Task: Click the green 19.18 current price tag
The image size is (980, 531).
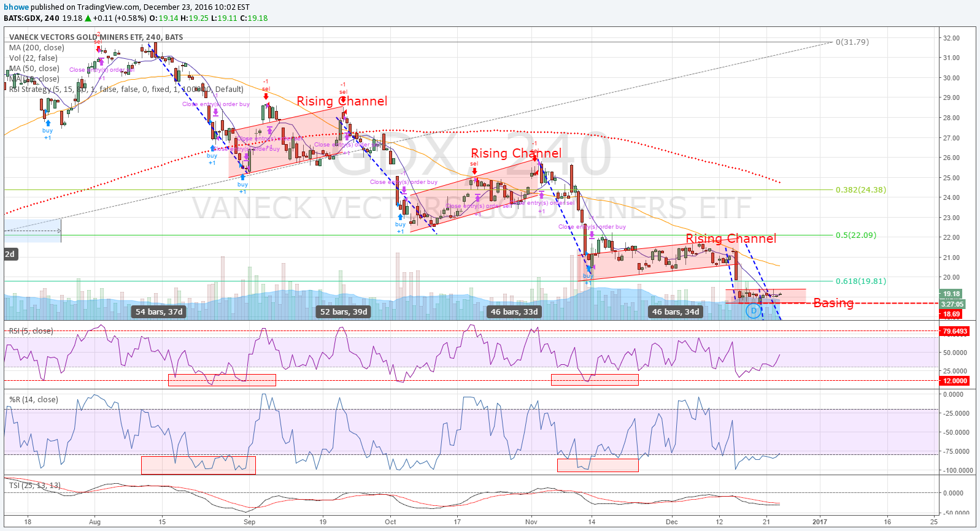Action: point(952,294)
